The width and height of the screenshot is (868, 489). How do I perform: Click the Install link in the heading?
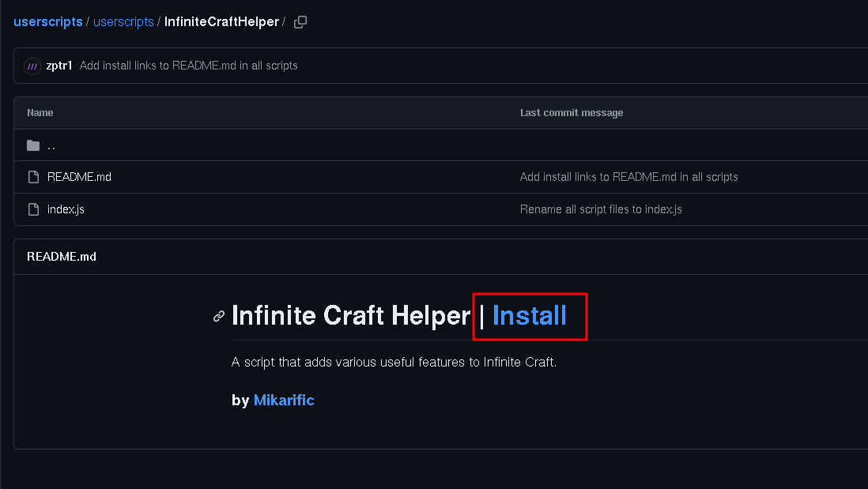(529, 316)
